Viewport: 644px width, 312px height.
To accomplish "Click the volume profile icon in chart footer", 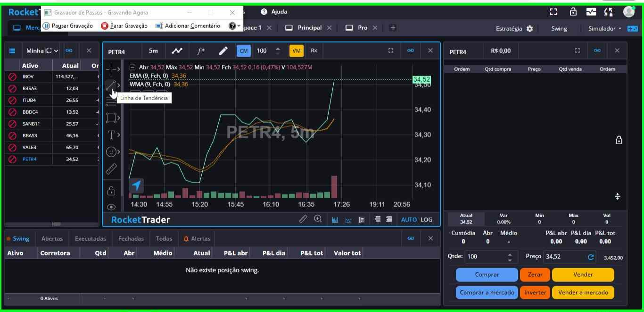I will [x=362, y=219].
